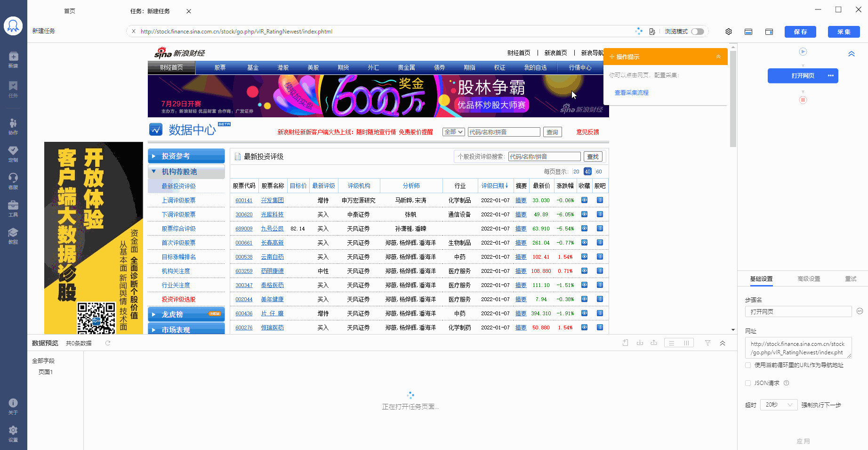This screenshot has width=868, height=450.
Task: Switch to the 首页 tab
Action: (70, 11)
